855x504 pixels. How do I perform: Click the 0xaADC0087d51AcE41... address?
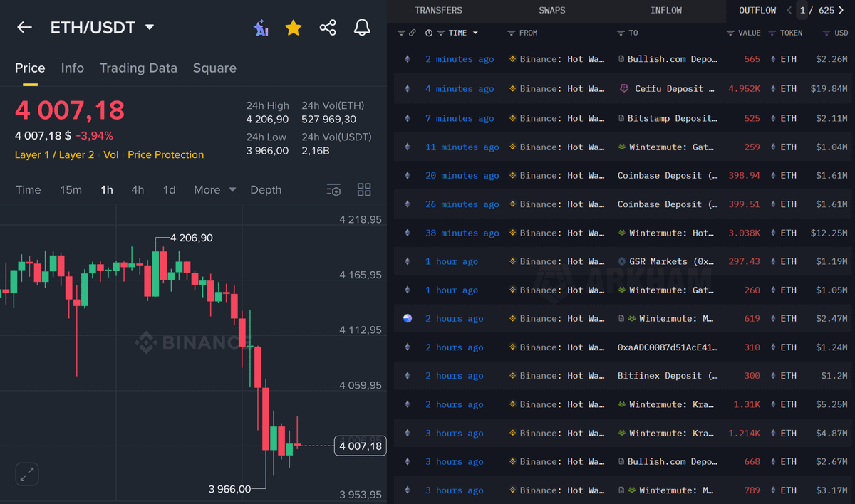tap(668, 347)
